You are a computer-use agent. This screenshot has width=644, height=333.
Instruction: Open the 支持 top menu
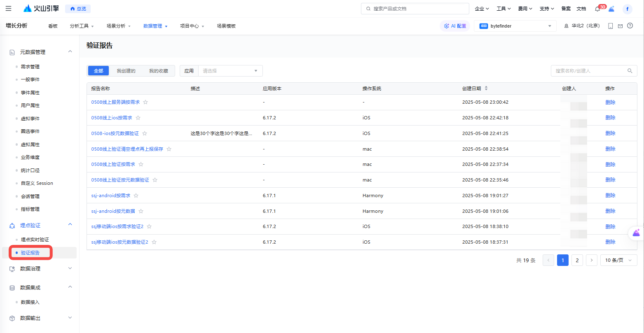point(547,9)
